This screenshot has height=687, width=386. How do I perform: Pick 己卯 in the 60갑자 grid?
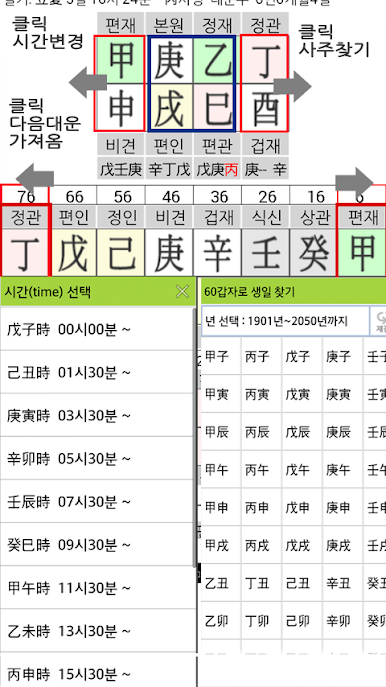302,620
